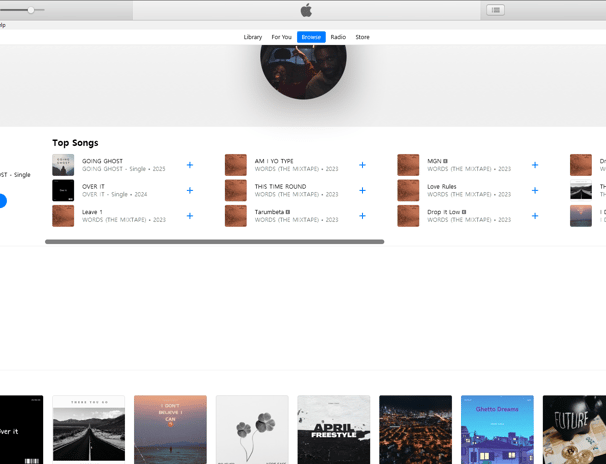Open THIS TIME ROUND artwork thumbnail
This screenshot has width=606, height=464.
(236, 190)
